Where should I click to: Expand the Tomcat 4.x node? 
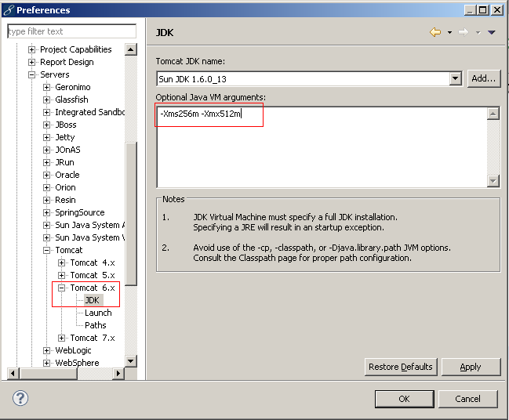tap(62, 262)
